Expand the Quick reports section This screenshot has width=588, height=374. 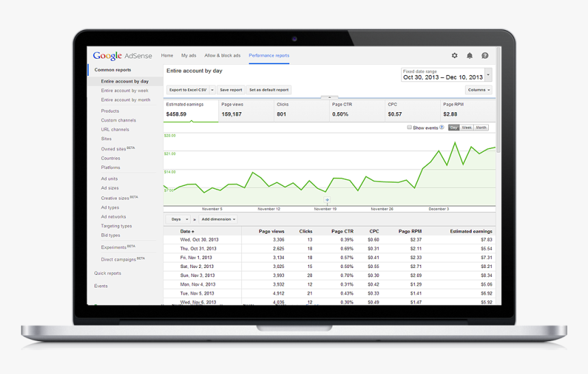(107, 273)
